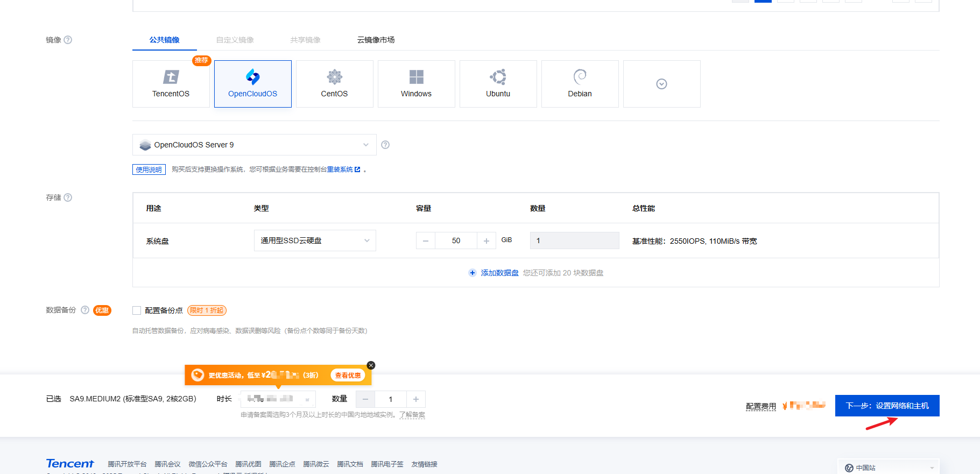Viewport: 980px width, 474px height.
Task: Open 中国站 region selector dropdown
Action: (889, 468)
